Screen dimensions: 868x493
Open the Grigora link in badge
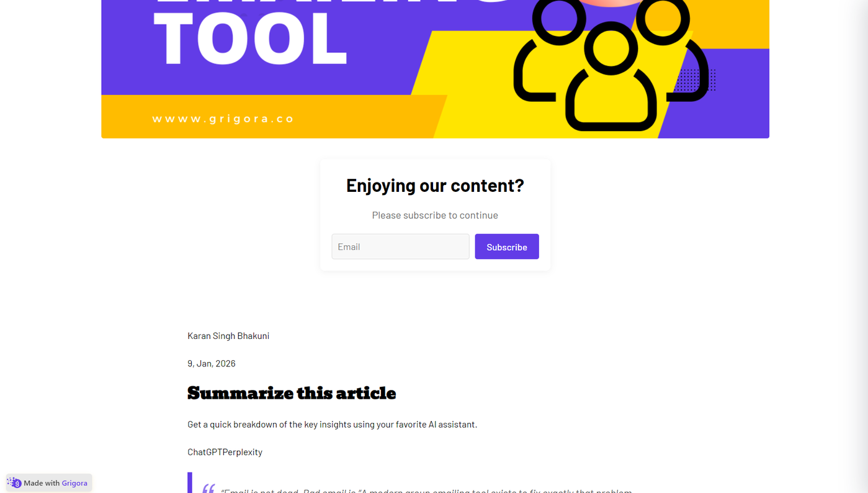tap(74, 483)
